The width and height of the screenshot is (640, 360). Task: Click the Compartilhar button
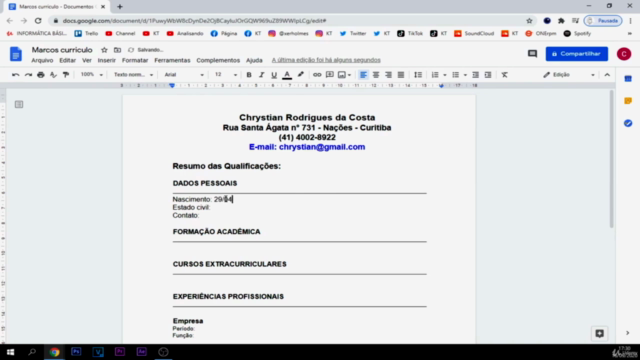577,54
